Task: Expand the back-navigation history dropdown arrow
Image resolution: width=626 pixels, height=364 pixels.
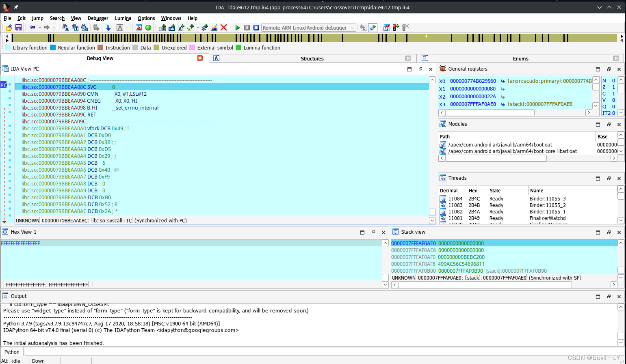Action: point(40,28)
